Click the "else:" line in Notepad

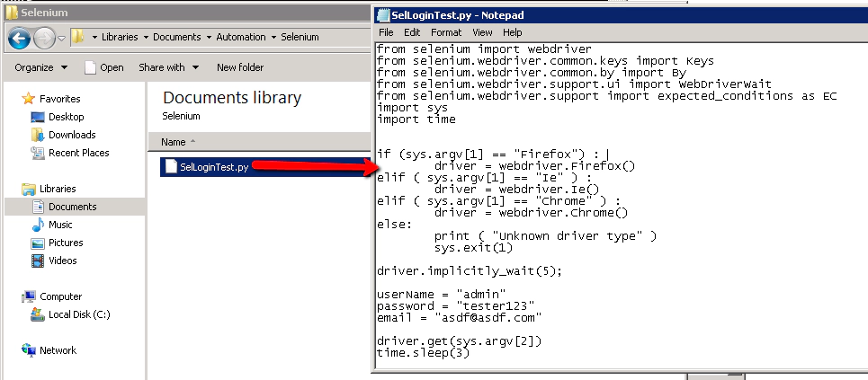coord(395,225)
